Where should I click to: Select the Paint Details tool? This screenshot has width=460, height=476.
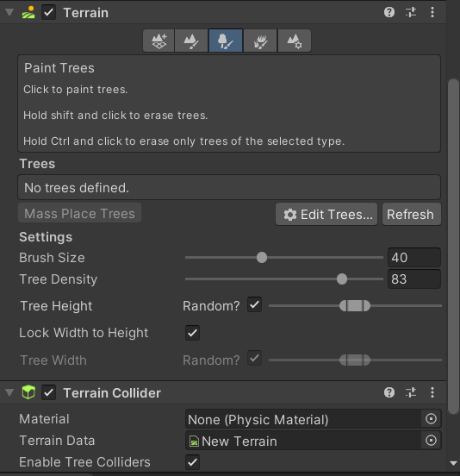tap(260, 41)
